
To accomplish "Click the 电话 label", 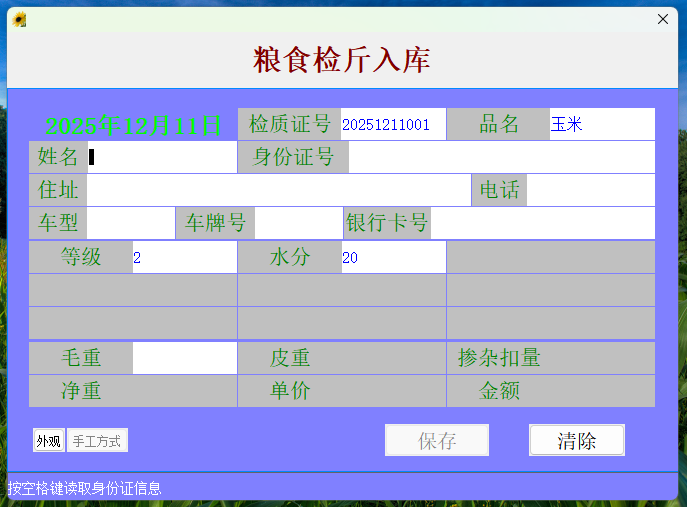I will [499, 190].
